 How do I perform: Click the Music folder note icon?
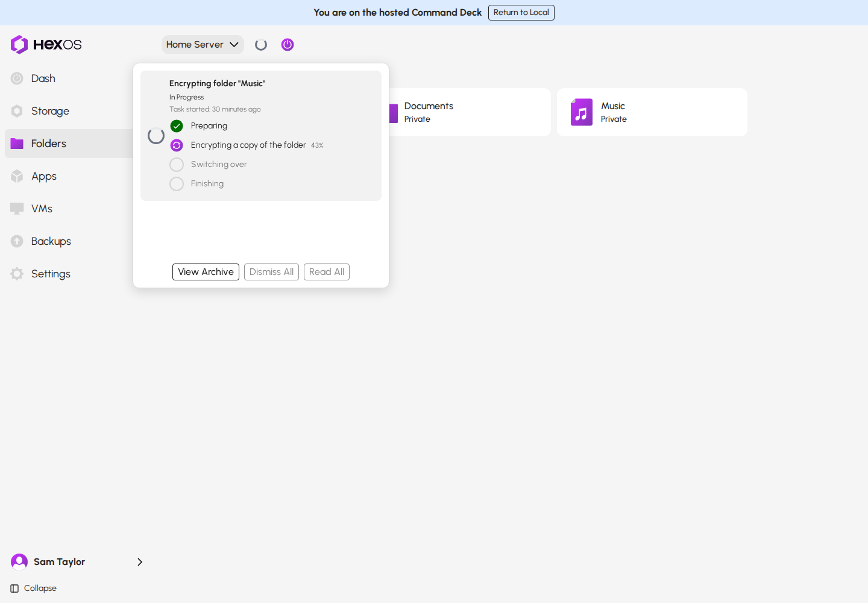582,112
